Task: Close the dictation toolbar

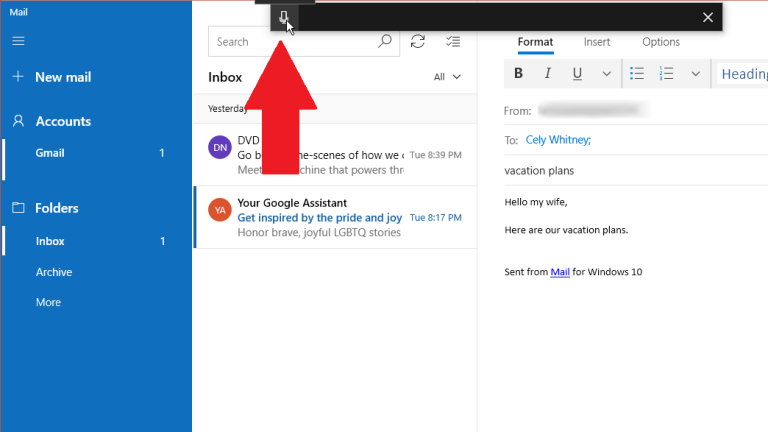Action: click(707, 18)
